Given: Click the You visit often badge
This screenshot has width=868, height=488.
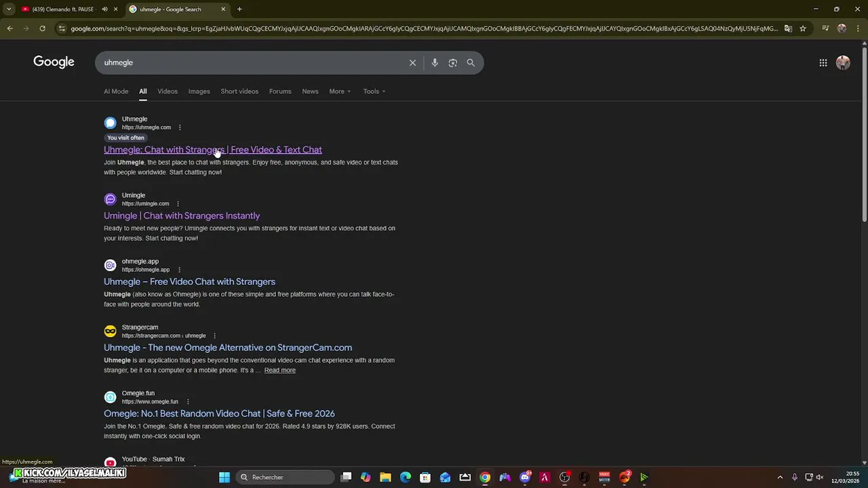Looking at the screenshot, I should point(125,138).
